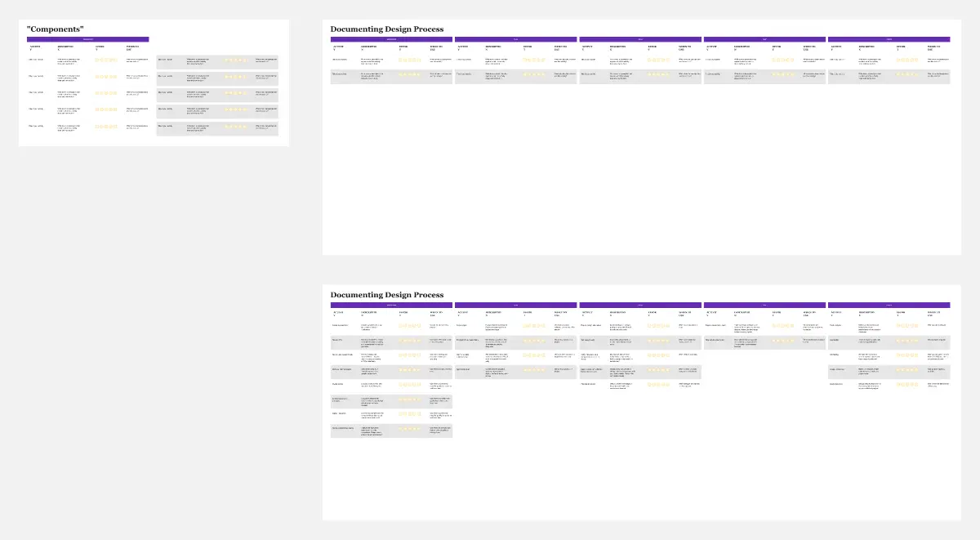Viewport: 980px width, 540px height.
Task: Select the top Documenting Design Process heading
Action: (x=386, y=29)
